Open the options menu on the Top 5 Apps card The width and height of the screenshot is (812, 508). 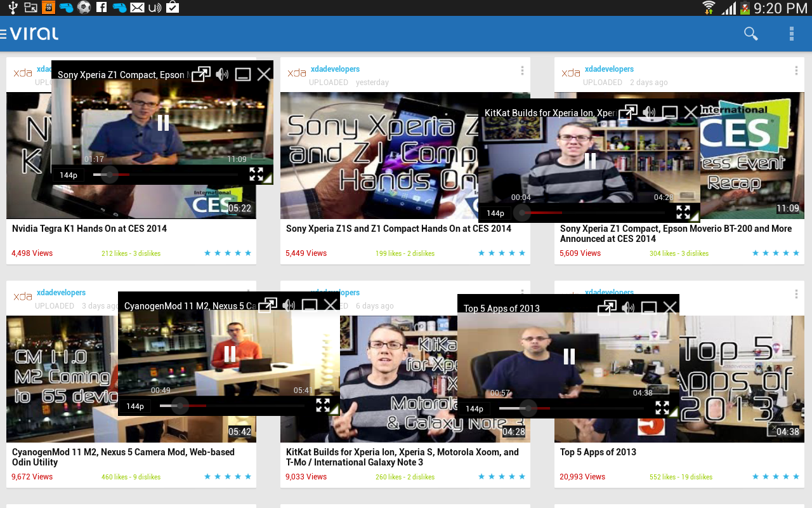pos(796,294)
